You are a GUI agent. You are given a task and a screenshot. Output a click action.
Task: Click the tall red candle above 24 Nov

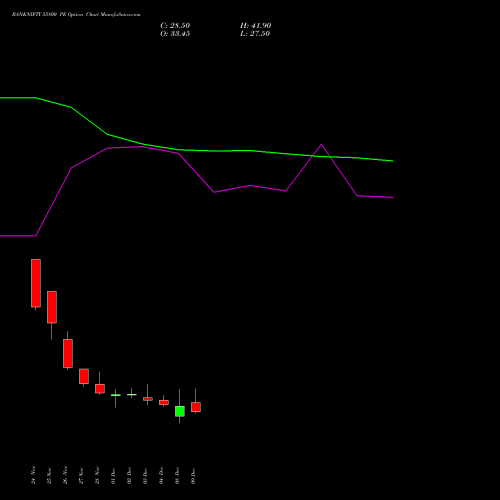coord(36,283)
